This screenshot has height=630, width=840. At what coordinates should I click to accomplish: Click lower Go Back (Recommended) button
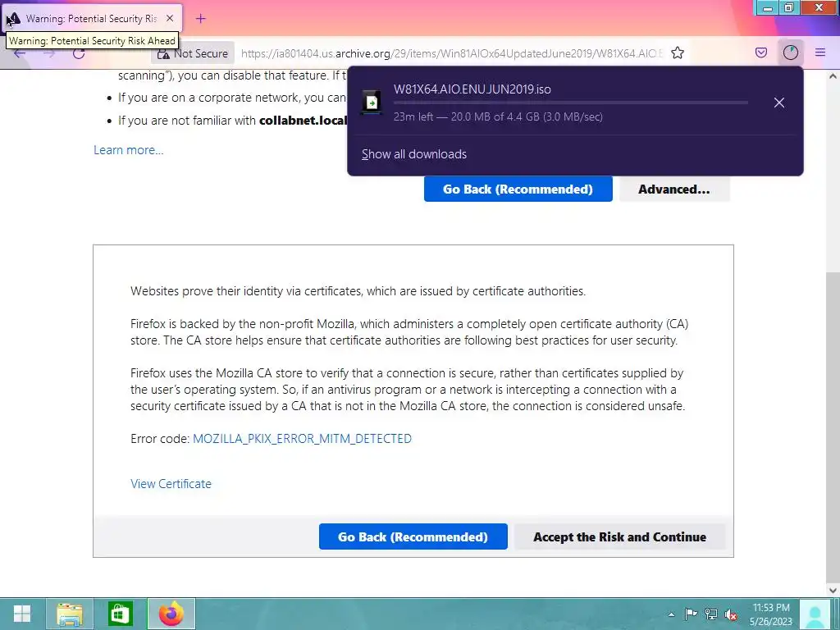click(413, 536)
